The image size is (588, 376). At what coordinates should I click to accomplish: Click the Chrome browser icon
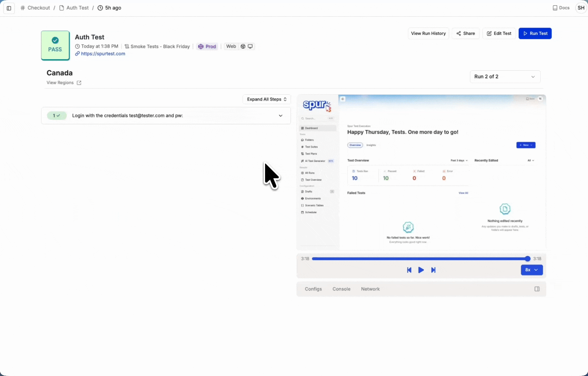[x=243, y=46]
